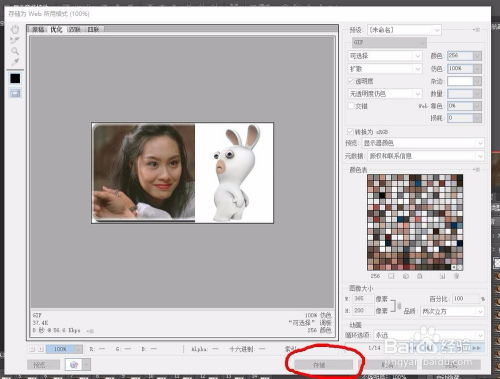Image resolution: width=500 pixels, height=379 pixels.
Task: Click the 仿色 dither 100% field
Action: (460, 68)
